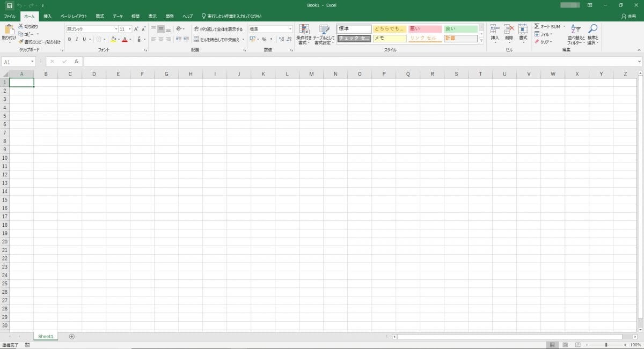Toggle Italic formatting

tap(77, 39)
